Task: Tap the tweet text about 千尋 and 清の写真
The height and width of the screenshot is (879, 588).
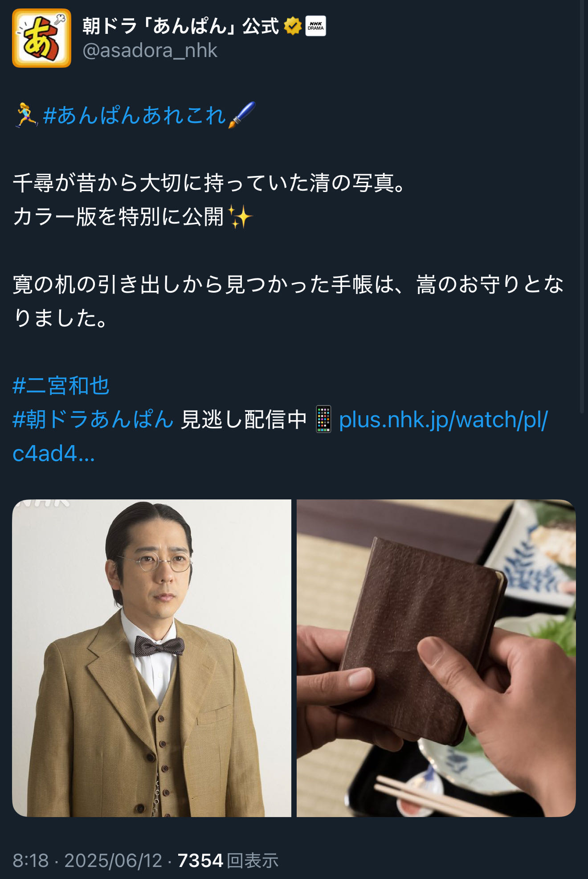Action: pyautogui.click(x=209, y=200)
